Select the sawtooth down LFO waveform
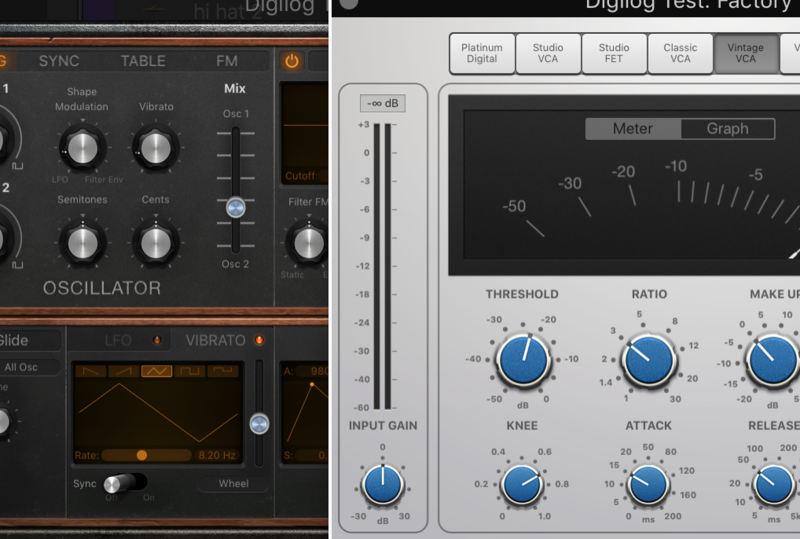 [89, 370]
